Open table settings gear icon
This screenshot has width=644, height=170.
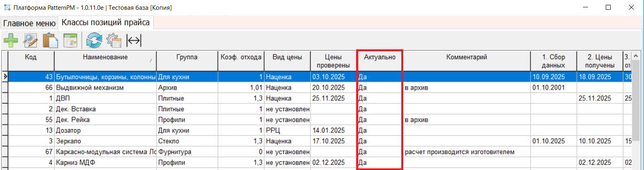(114, 40)
